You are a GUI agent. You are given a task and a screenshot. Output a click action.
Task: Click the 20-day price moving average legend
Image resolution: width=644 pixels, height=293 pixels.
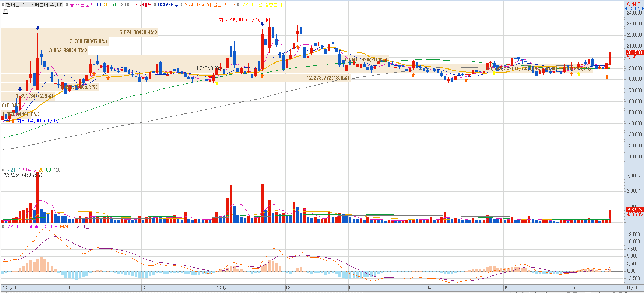click(x=106, y=5)
